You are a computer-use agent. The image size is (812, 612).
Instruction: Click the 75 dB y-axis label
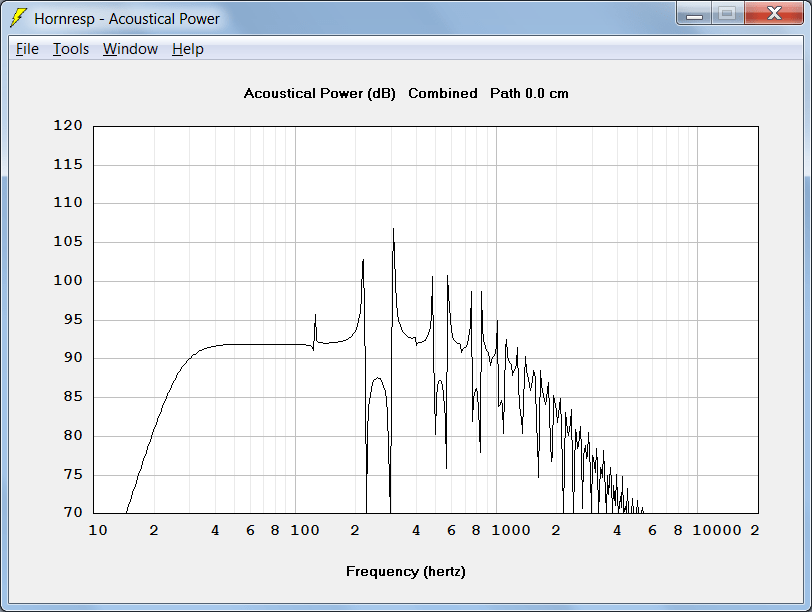73,474
